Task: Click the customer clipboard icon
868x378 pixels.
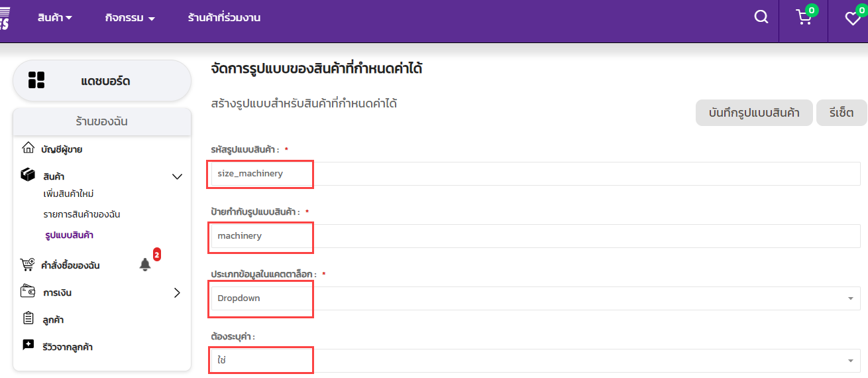Action: pyautogui.click(x=28, y=319)
